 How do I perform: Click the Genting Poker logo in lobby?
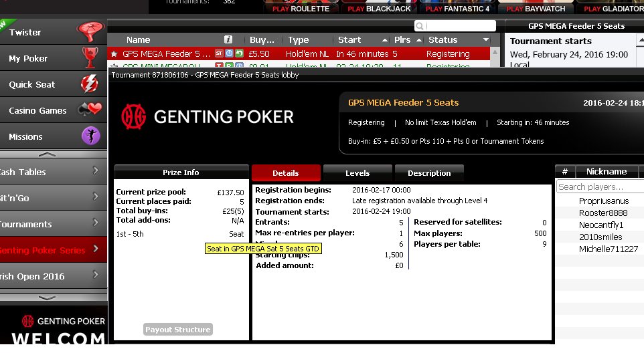pyautogui.click(x=208, y=116)
